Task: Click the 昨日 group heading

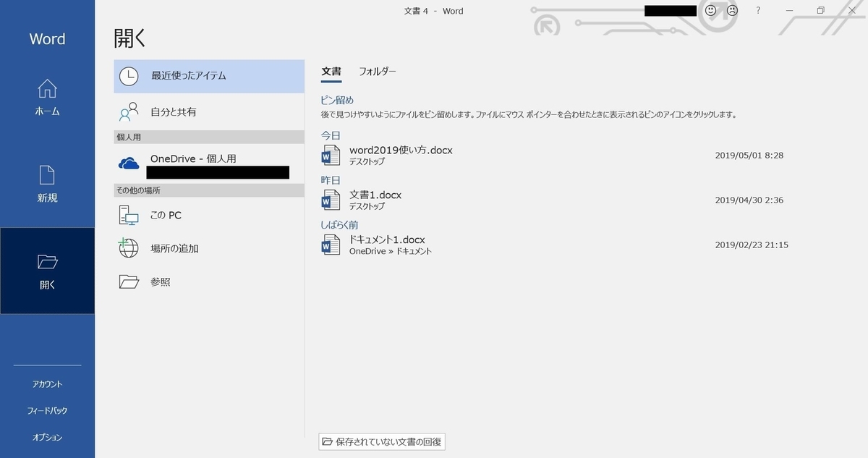Action: [331, 180]
